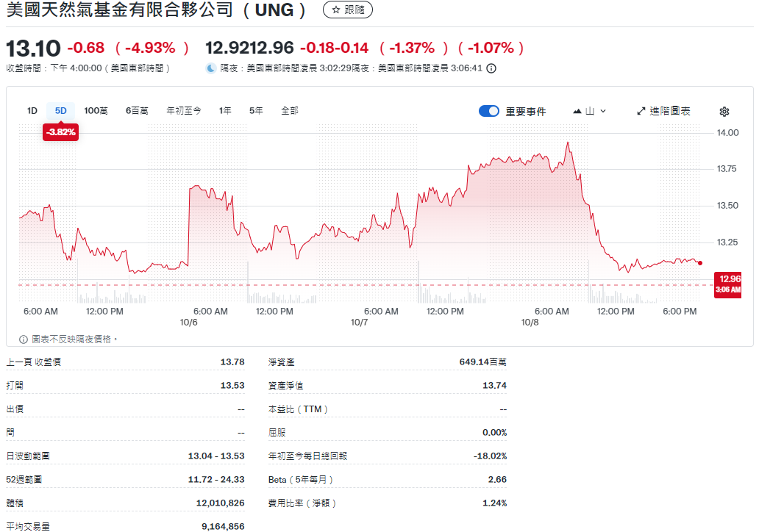Select the 5D time range tab

click(x=61, y=111)
